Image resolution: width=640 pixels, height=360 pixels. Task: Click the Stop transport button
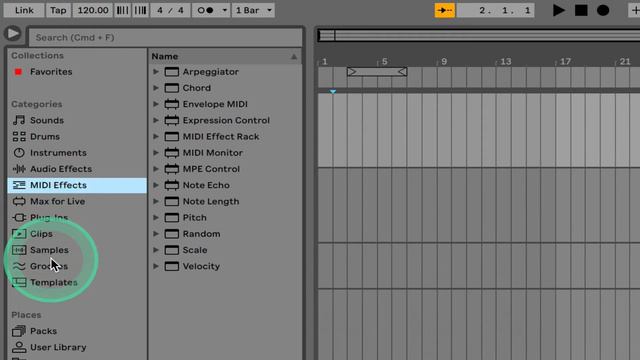point(581,10)
